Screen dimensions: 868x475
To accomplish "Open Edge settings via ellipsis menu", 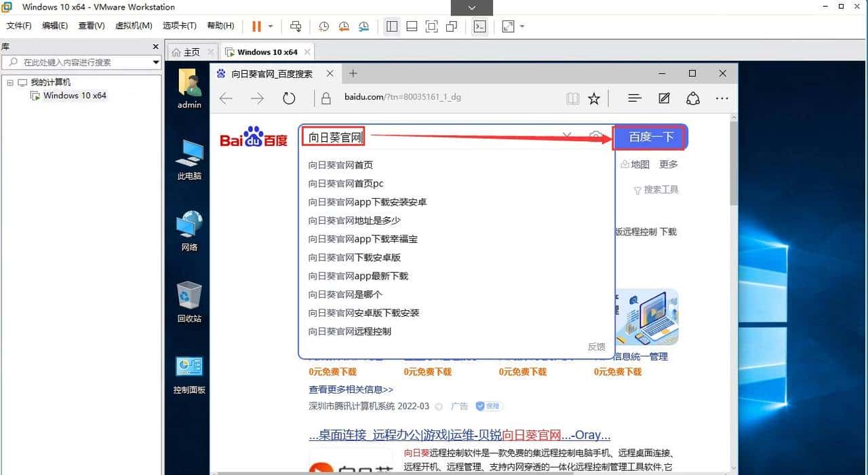I will (x=722, y=98).
